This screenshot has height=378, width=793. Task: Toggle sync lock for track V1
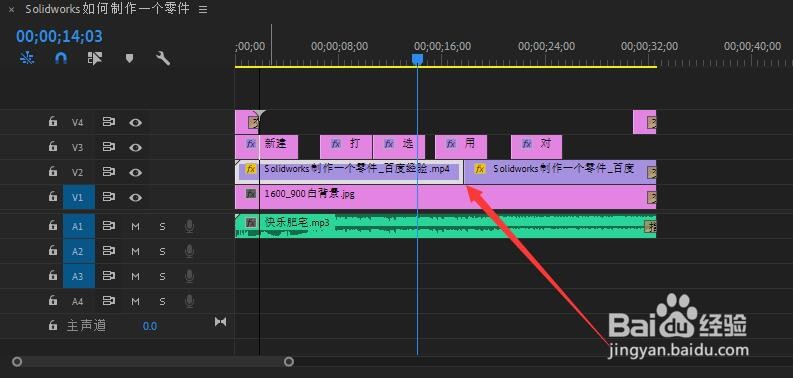click(109, 197)
